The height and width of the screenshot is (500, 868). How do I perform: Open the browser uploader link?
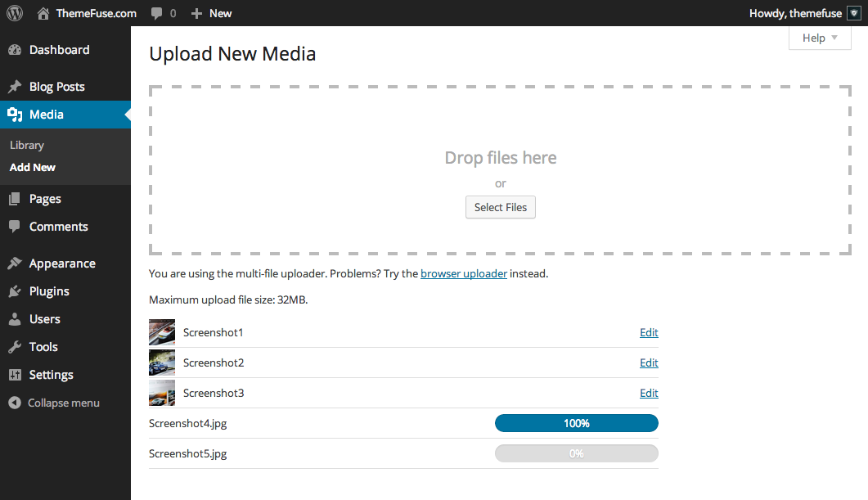click(x=464, y=273)
